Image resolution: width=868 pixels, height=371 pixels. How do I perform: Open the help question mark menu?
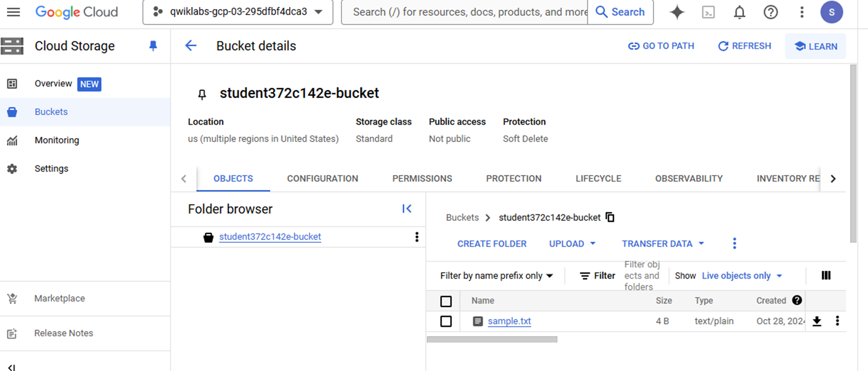point(770,12)
